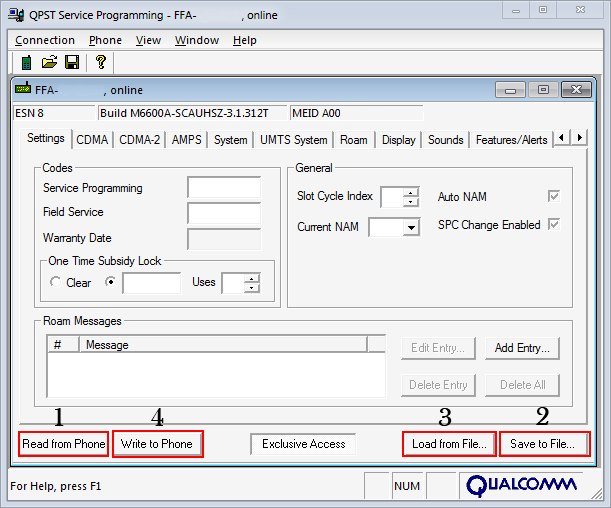The height and width of the screenshot is (508, 611).
Task: Switch to the Features/Alerts tab
Action: (x=511, y=140)
